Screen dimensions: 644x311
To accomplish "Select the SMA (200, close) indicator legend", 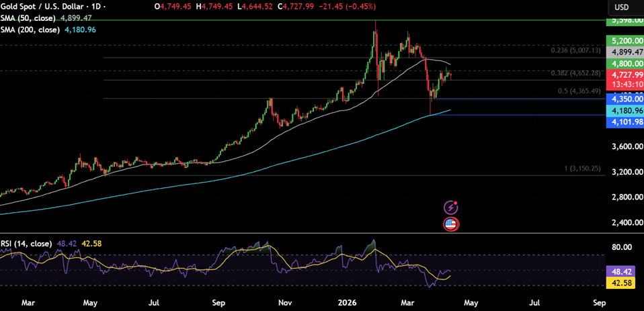I will [x=32, y=30].
